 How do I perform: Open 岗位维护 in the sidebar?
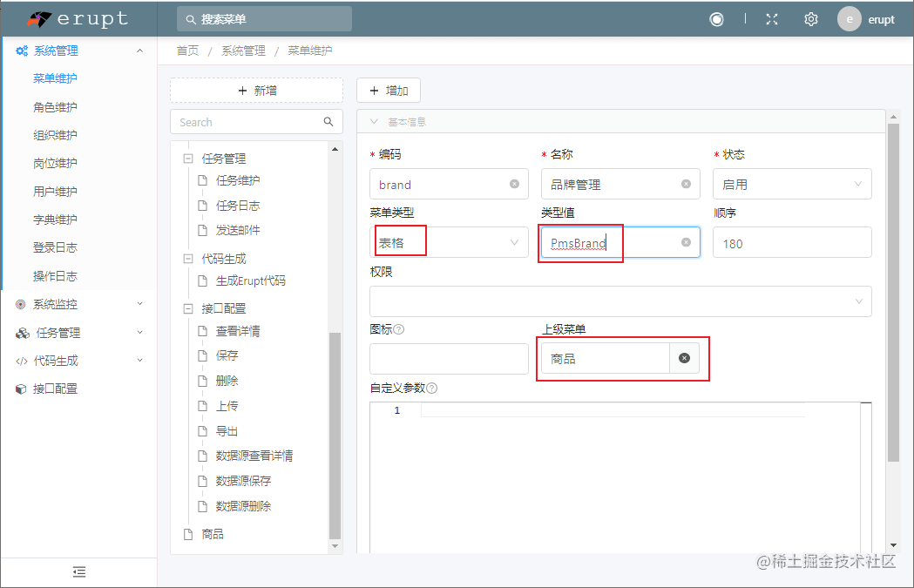(55, 163)
